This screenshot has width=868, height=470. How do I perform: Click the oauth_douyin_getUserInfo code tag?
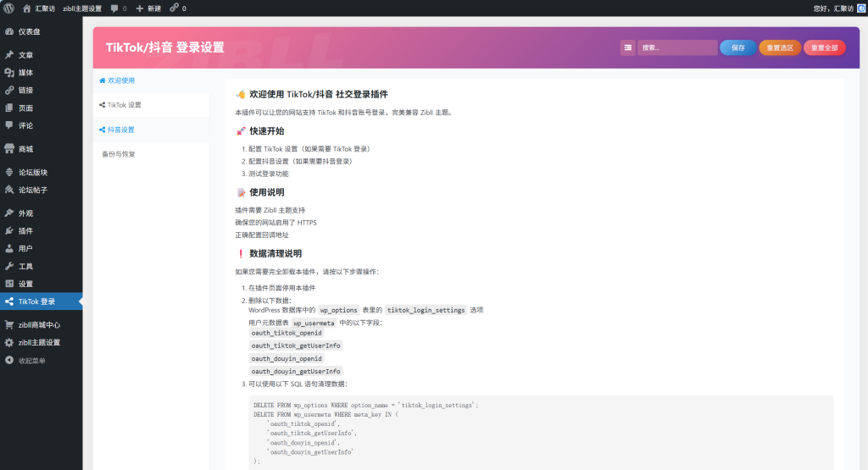[x=296, y=372]
